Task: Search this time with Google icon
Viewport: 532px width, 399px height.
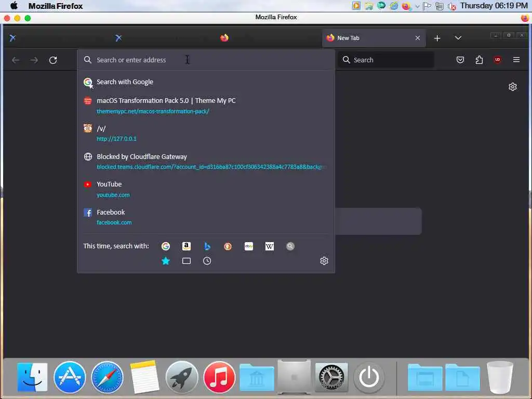Action: tap(166, 246)
